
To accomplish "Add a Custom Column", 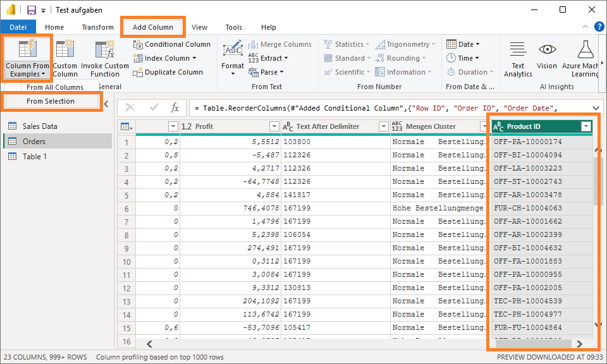I will pos(65,58).
